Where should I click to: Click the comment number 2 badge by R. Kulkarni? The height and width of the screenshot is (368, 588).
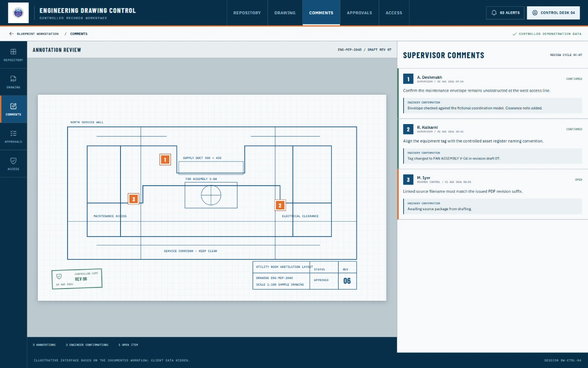408,129
